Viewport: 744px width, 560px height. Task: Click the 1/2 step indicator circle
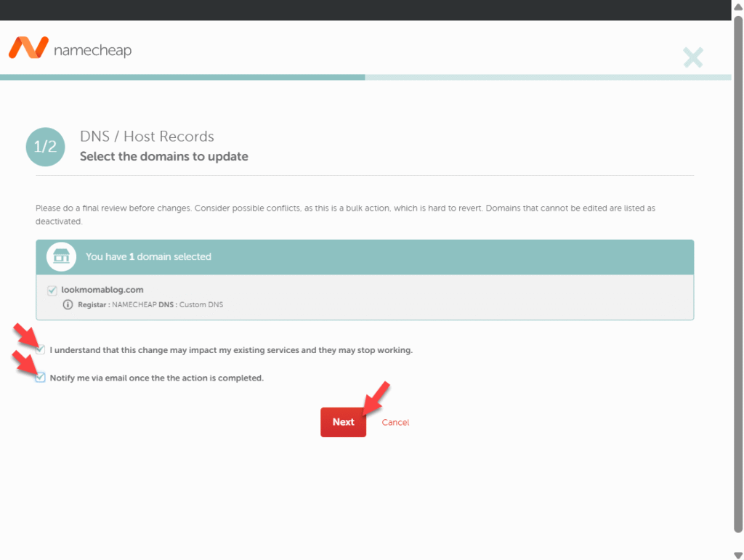46,146
